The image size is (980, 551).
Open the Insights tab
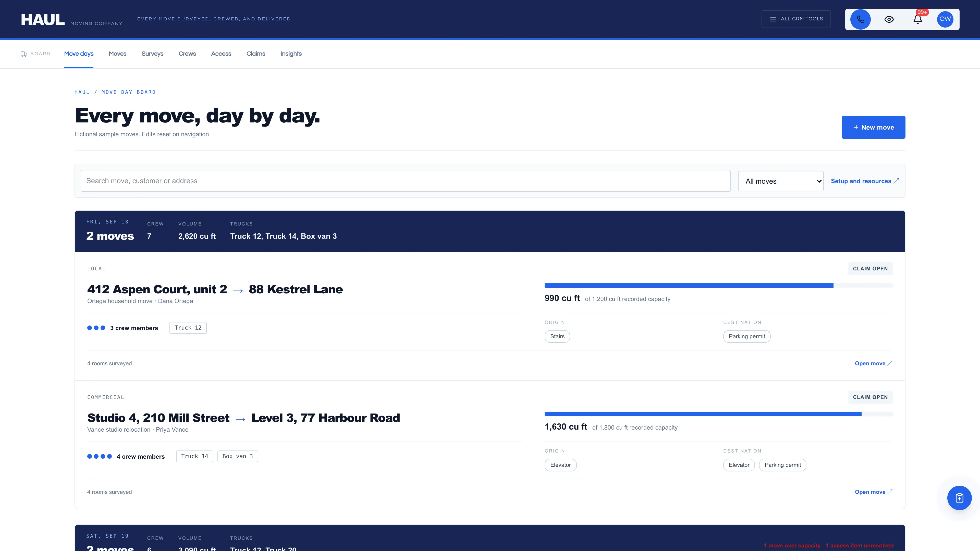(x=291, y=54)
